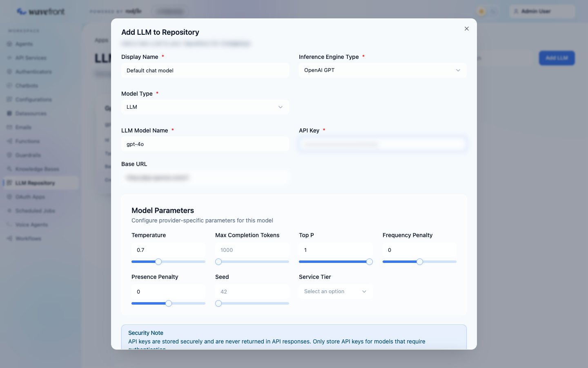Viewport: 588px width, 368px height.
Task: Click the Configurations sidebar icon
Action: pyautogui.click(x=9, y=99)
